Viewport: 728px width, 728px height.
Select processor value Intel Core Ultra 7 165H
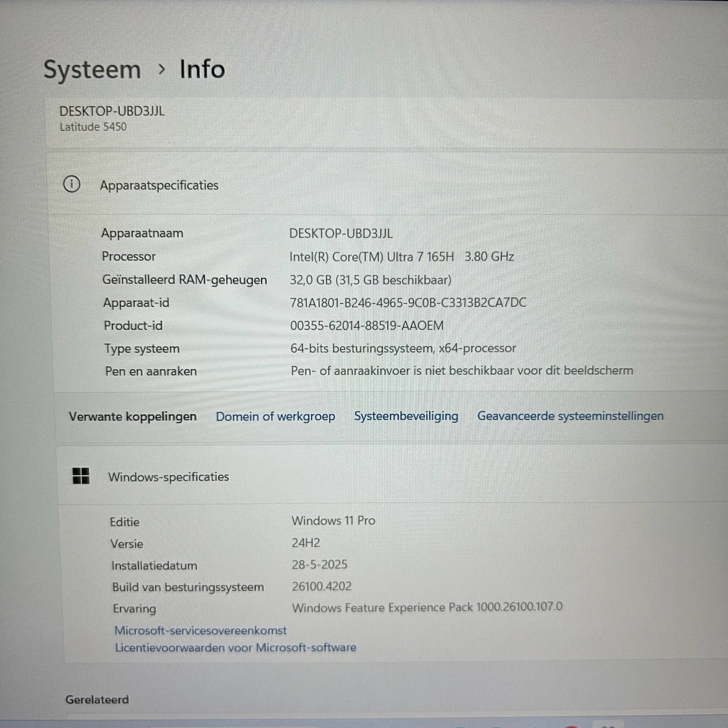click(x=402, y=257)
